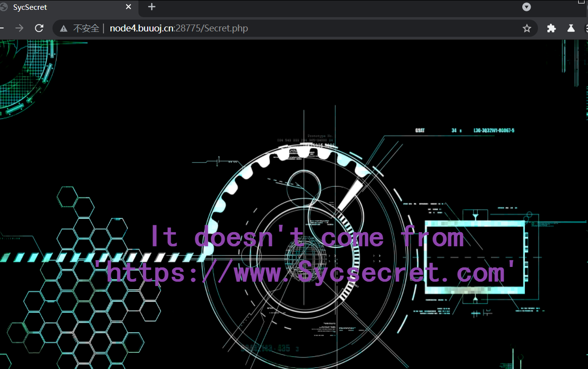
Task: Open the tab search dropdown arrow
Action: click(x=527, y=7)
